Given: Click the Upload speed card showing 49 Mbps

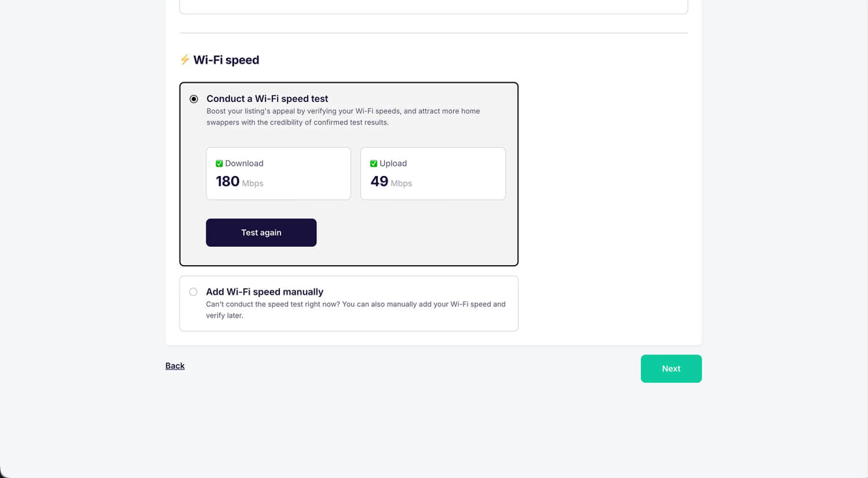Looking at the screenshot, I should click(432, 173).
